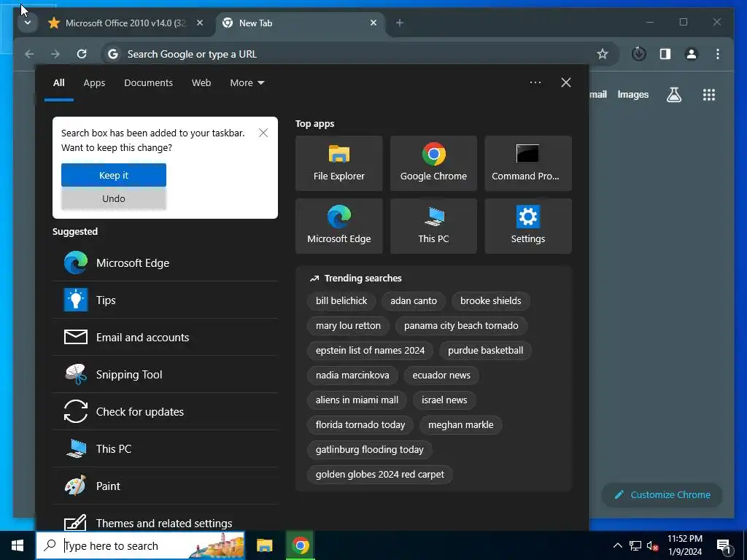Reload the page in Chrome
Image resolution: width=747 pixels, height=560 pixels.
tap(82, 54)
